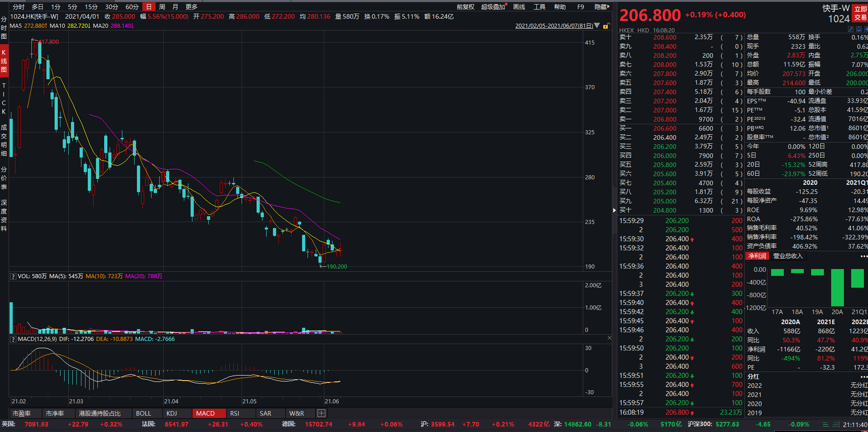Open the 超级叠加 overlay menu

[x=493, y=7]
